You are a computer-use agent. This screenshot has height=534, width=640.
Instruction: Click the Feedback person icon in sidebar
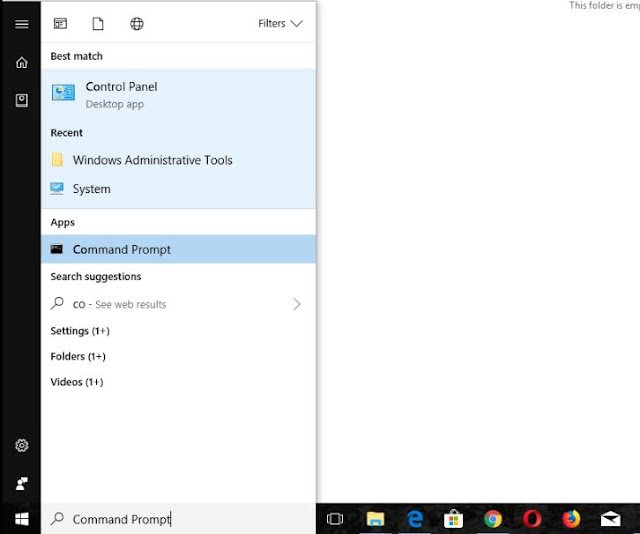point(22,483)
